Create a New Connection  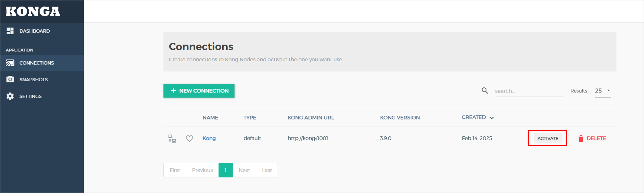(x=199, y=91)
